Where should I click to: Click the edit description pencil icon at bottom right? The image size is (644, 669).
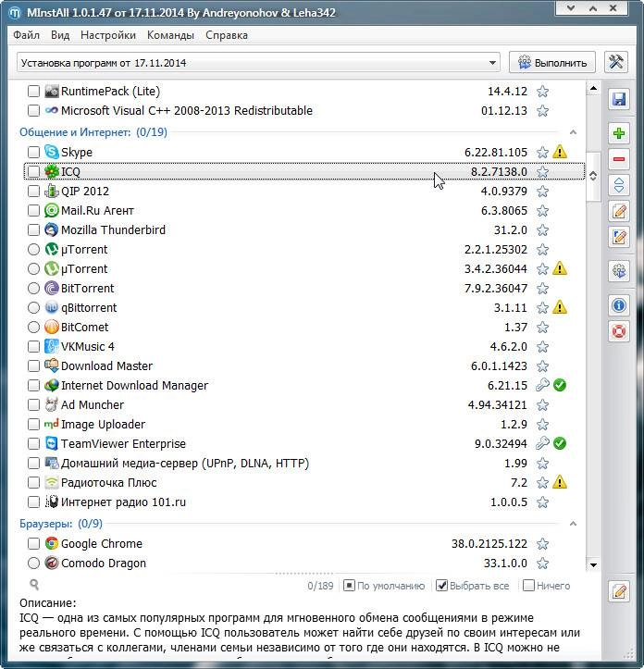tap(619, 591)
